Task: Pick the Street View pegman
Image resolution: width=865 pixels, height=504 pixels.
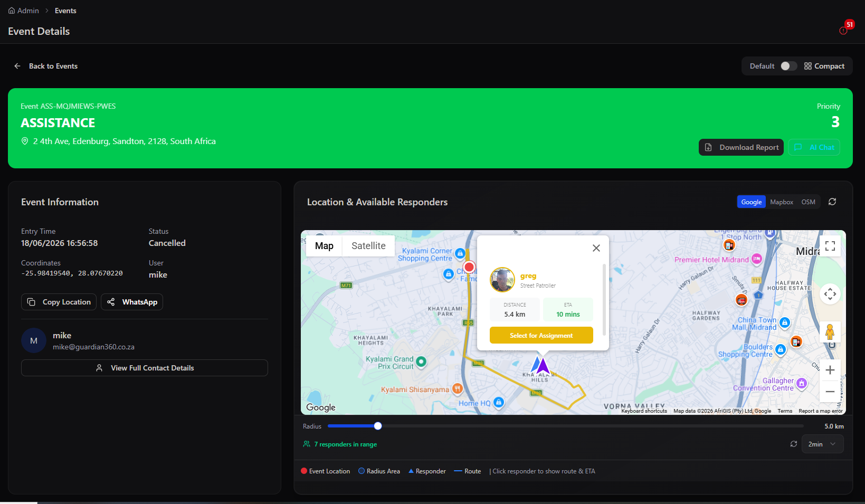Action: (x=830, y=332)
